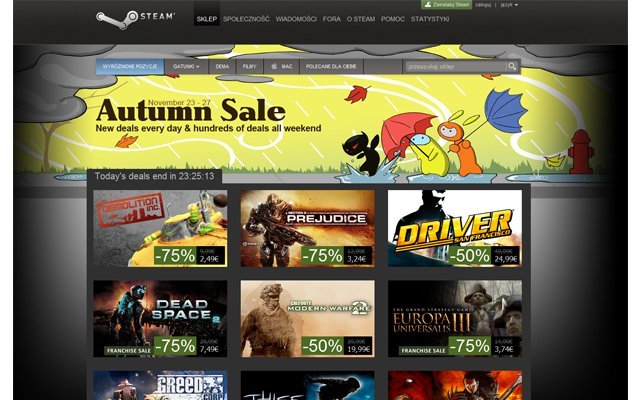Select the Wyróżnione pozycje tab
Image resolution: width=640 pixels, height=400 pixels.
click(x=130, y=66)
